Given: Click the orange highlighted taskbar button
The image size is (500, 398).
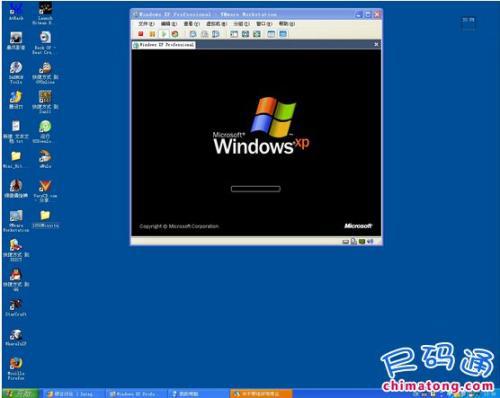Looking at the screenshot, I should coord(261,394).
